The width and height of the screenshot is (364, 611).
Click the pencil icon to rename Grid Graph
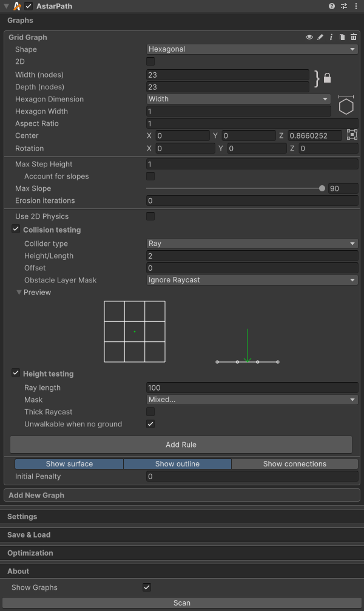coord(320,37)
